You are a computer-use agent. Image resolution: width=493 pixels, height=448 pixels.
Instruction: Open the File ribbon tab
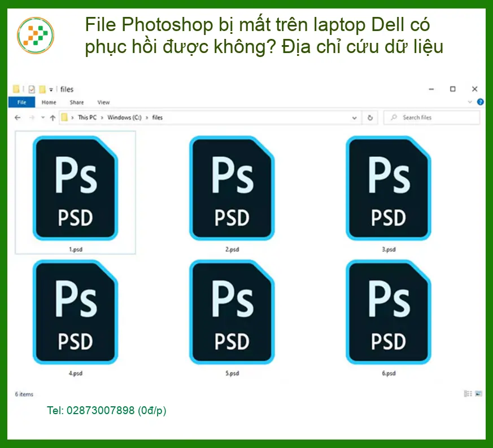coord(21,103)
